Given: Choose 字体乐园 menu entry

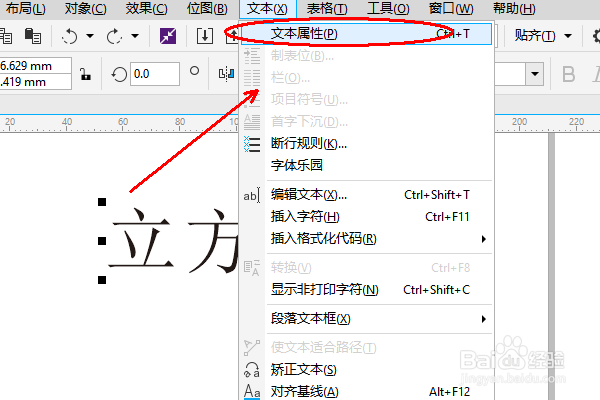Looking at the screenshot, I should click(367, 165).
